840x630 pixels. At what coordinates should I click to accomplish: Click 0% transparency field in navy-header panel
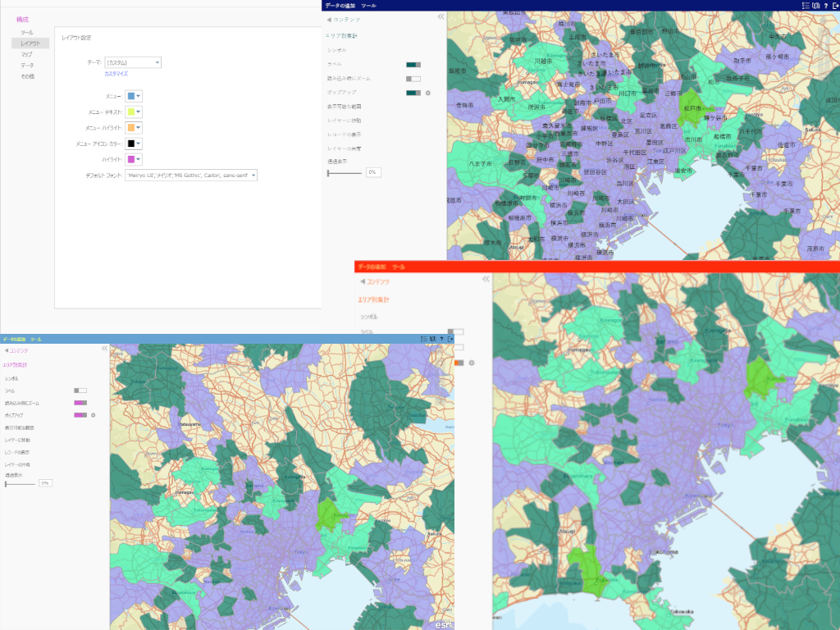coord(372,172)
